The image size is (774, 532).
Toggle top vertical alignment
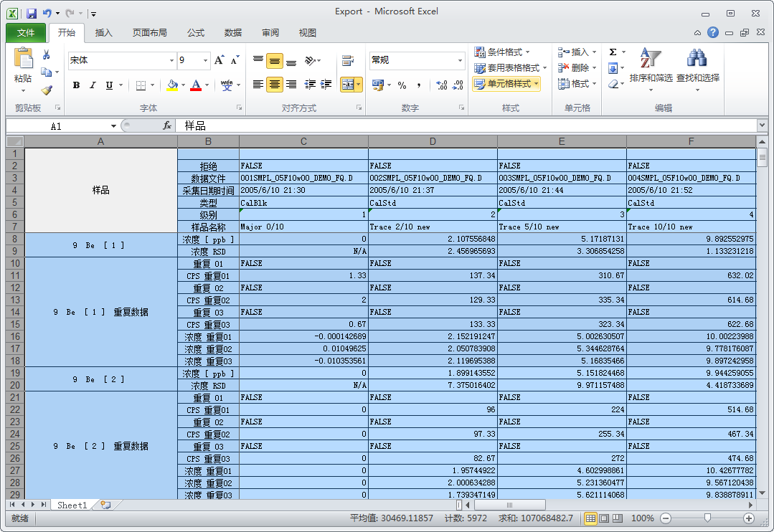(258, 61)
